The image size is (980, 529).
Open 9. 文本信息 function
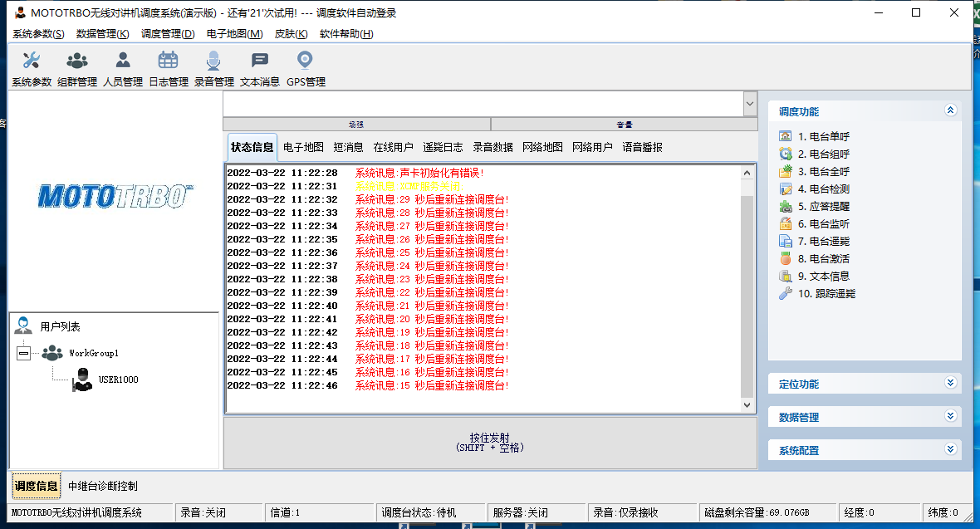tap(815, 277)
